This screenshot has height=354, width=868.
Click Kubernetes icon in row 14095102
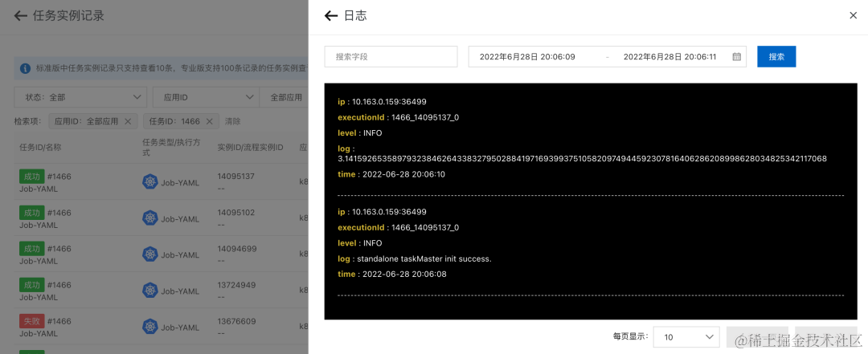pos(150,218)
